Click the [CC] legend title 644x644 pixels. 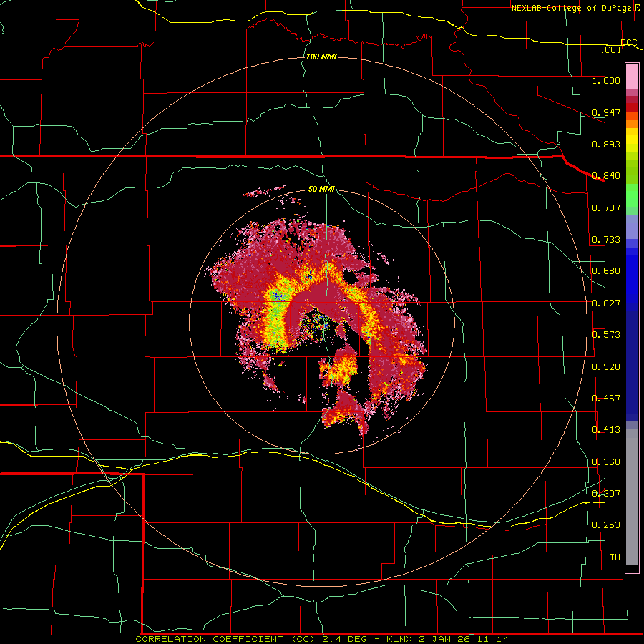[611, 49]
